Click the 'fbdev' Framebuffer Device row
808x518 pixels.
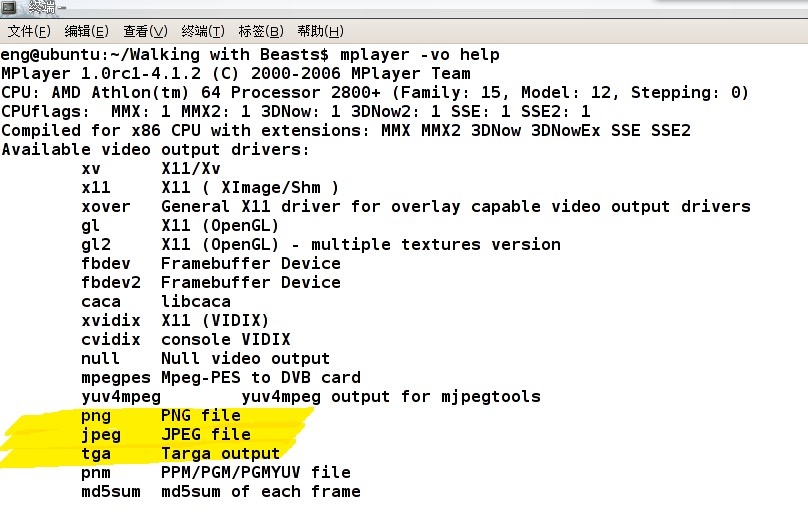click(x=211, y=264)
